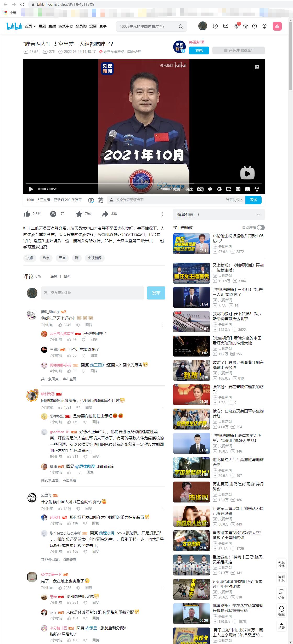
Task: Click the pink upload button in header
Action: click(x=277, y=26)
